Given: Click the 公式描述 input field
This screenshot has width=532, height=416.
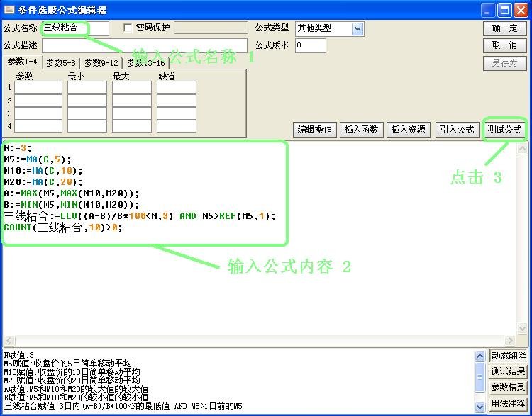Looking at the screenshot, I should click(x=145, y=45).
